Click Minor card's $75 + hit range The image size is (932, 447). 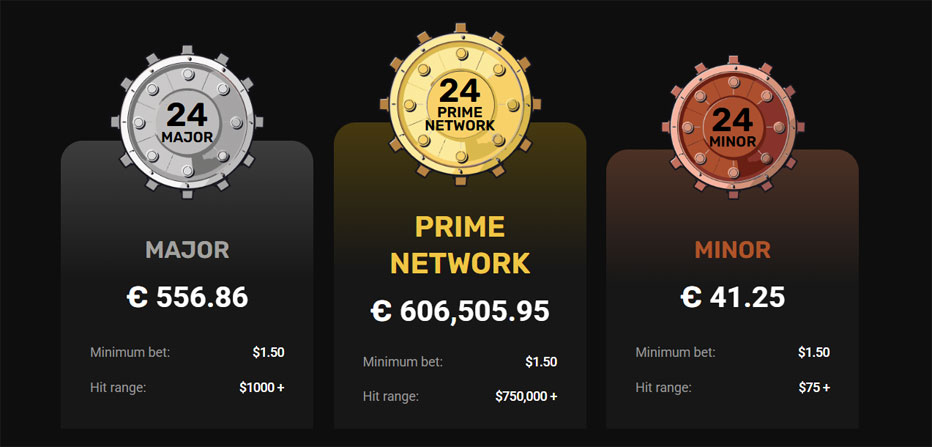click(x=814, y=388)
